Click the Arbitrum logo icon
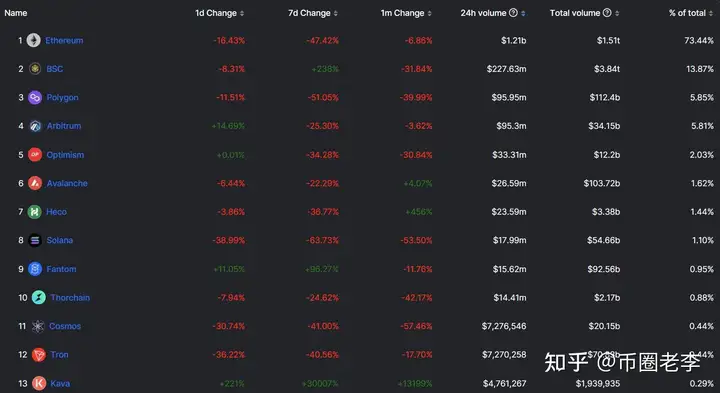 click(35, 126)
